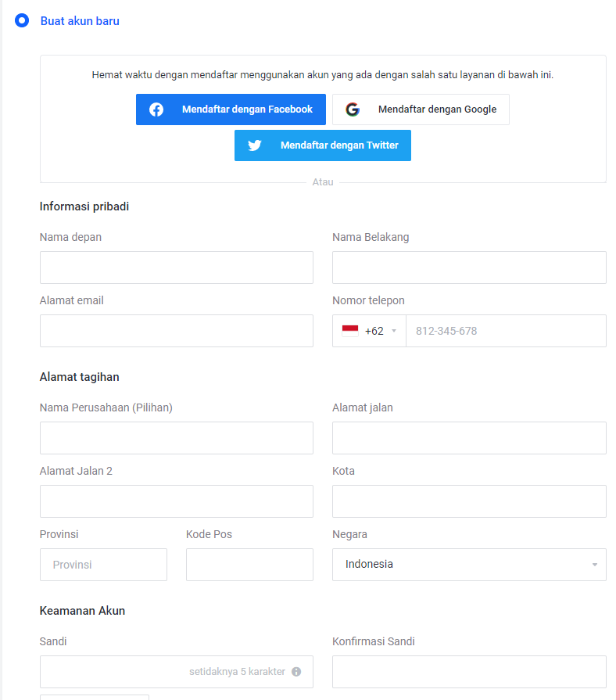Click the Alamat jalan field

pyautogui.click(x=469, y=438)
